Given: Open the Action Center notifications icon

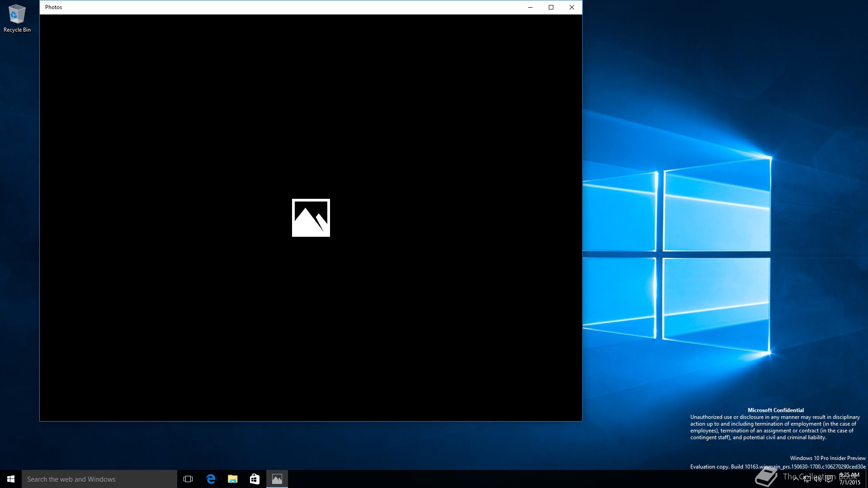Looking at the screenshot, I should (x=829, y=479).
